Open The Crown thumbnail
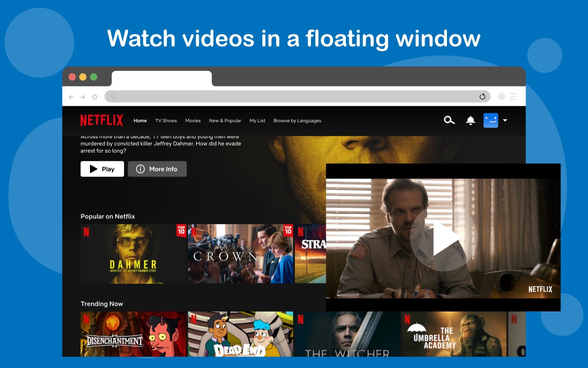 (240, 253)
